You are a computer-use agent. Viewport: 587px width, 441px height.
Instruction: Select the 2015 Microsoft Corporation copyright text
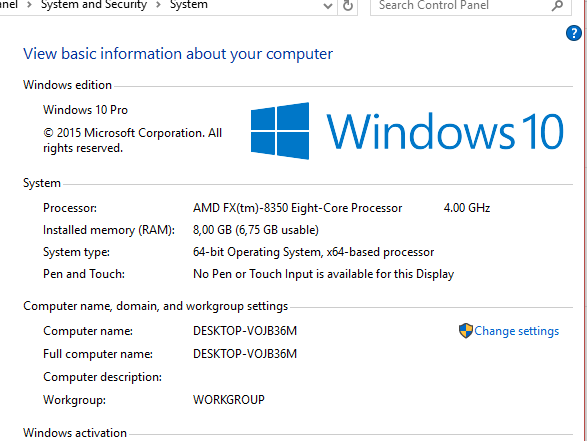[x=133, y=140]
